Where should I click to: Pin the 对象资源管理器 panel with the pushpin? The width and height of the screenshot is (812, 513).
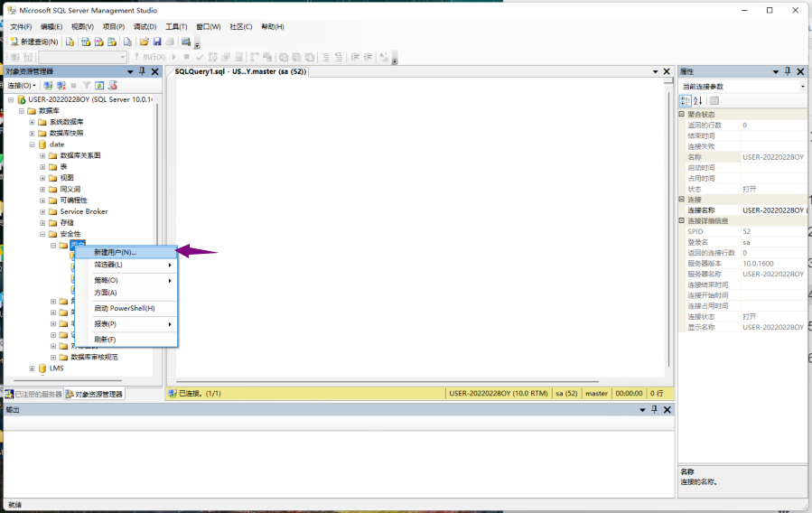(x=143, y=71)
